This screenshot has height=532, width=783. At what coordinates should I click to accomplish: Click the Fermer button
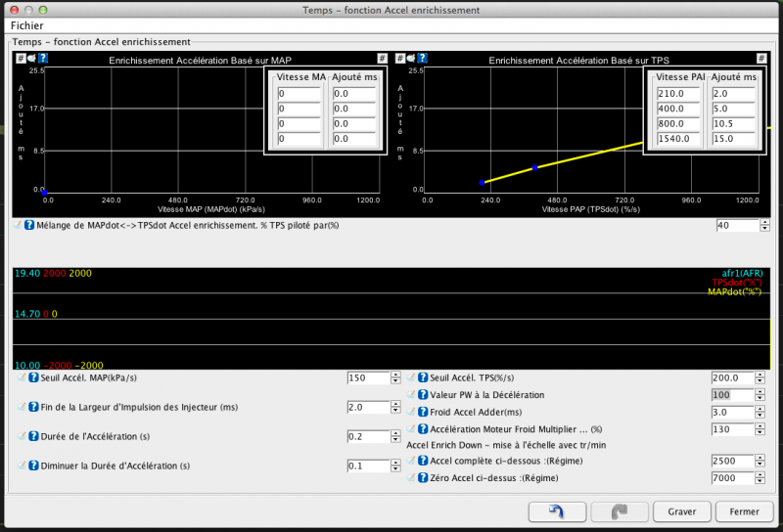(744, 511)
